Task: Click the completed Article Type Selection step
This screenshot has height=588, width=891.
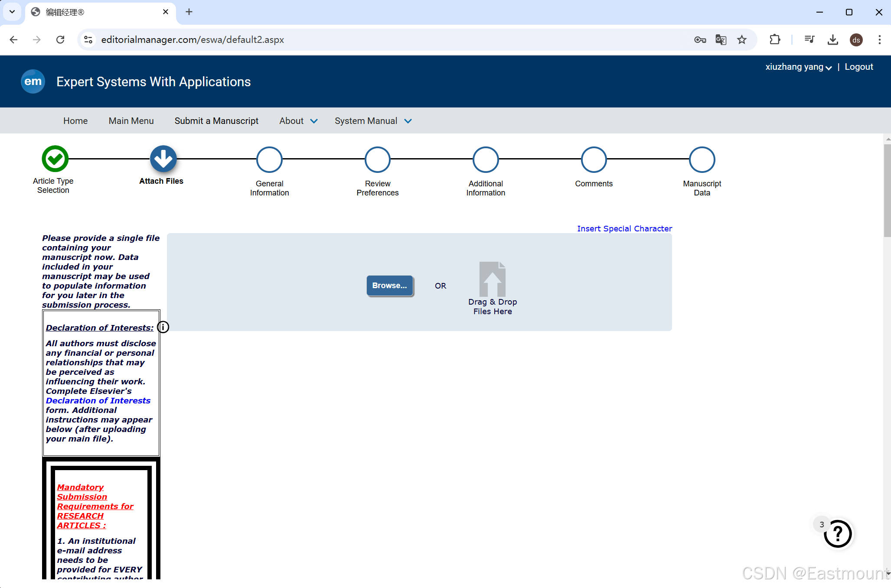Action: [x=55, y=159]
